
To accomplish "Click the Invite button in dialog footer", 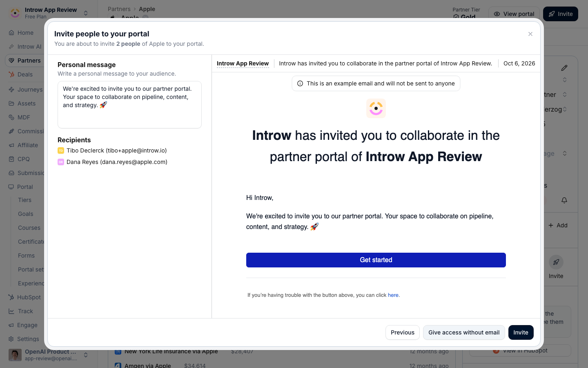I will click(x=521, y=332).
